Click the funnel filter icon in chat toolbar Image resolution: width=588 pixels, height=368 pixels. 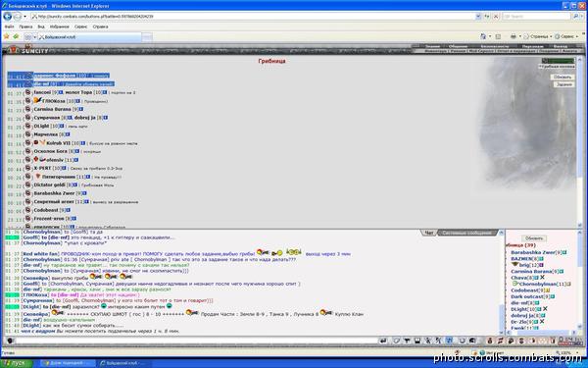click(x=407, y=341)
